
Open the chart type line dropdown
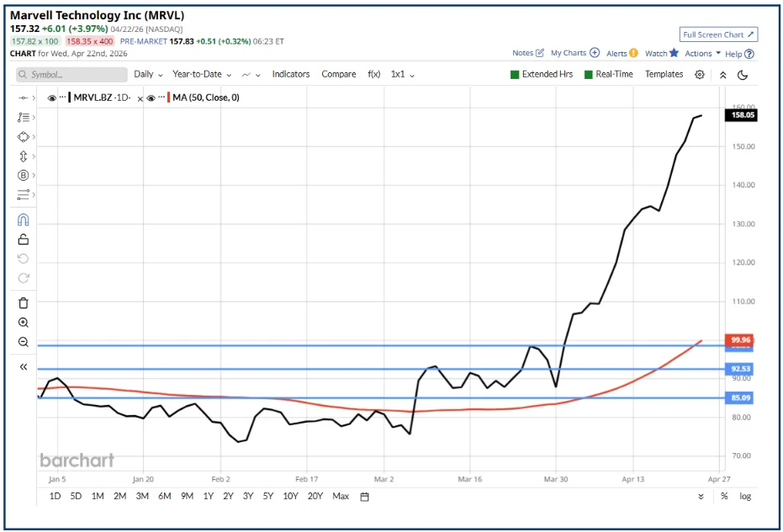coord(251,75)
